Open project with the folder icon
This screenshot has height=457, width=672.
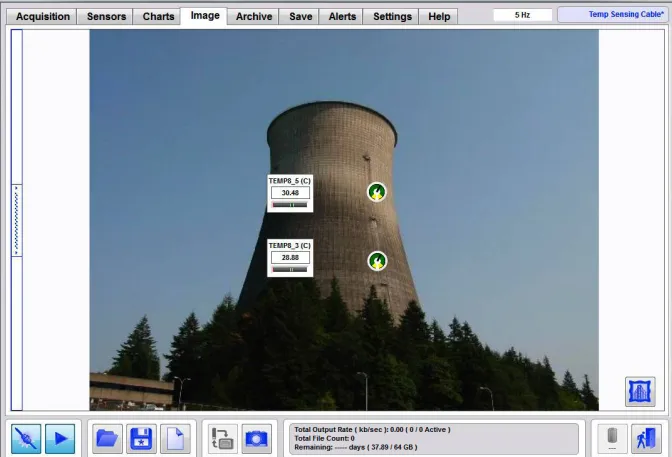tap(107, 439)
